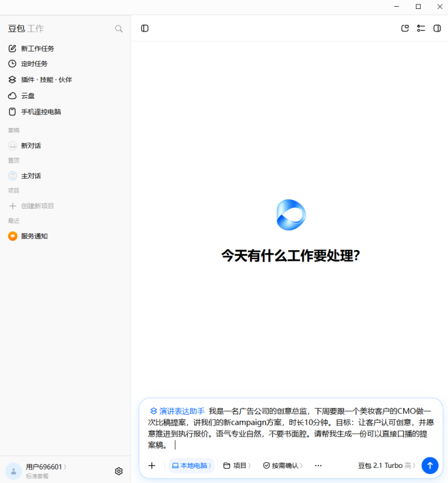Click the orange 服务通知 icon

[13, 236]
